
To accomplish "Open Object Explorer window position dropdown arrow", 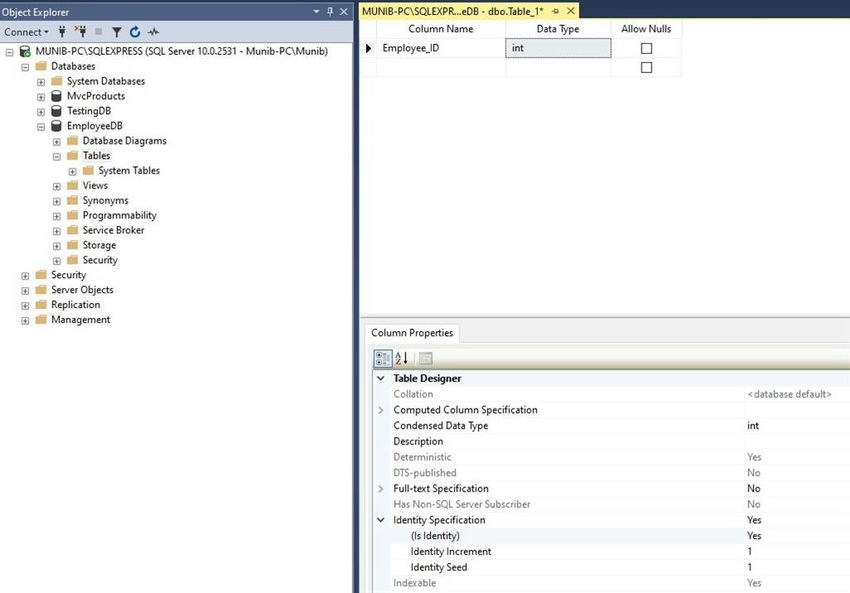I will point(316,11).
